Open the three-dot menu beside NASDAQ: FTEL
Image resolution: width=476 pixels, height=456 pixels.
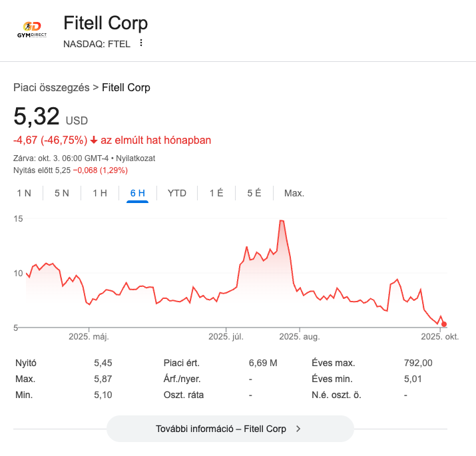pyautogui.click(x=141, y=43)
